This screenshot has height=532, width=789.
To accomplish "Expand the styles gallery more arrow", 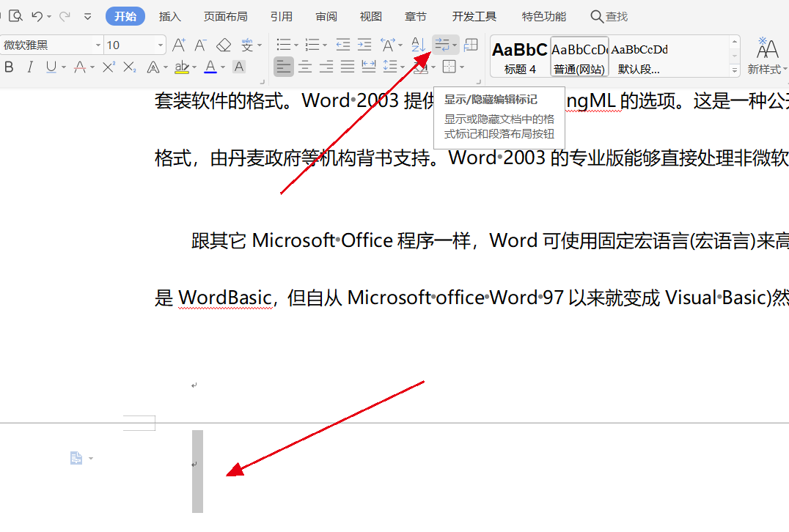I will 735,71.
